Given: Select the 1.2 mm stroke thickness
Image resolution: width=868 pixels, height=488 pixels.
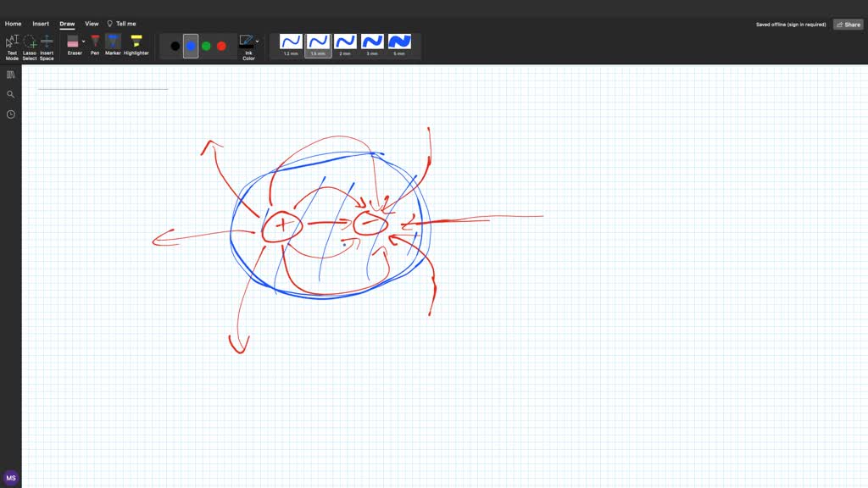Looking at the screenshot, I should pyautogui.click(x=291, y=42).
